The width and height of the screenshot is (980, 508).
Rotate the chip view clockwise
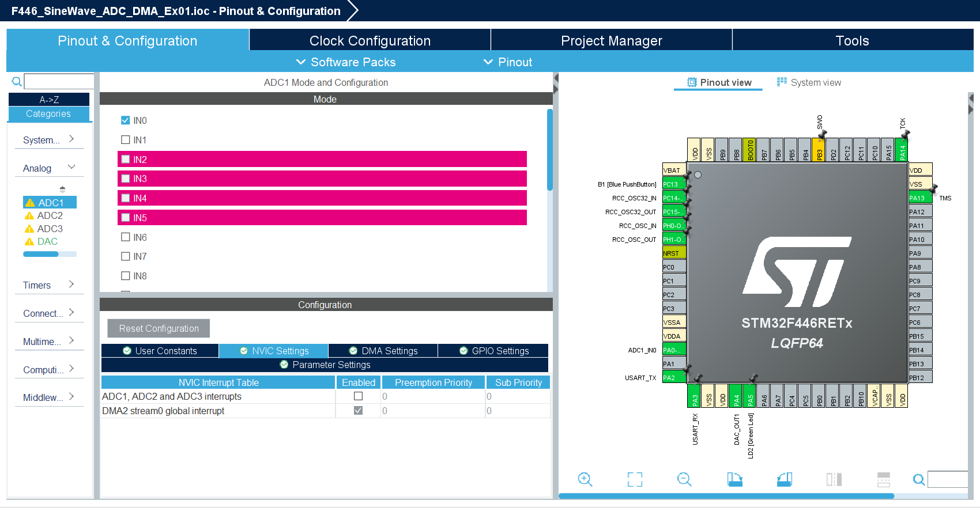click(734, 479)
